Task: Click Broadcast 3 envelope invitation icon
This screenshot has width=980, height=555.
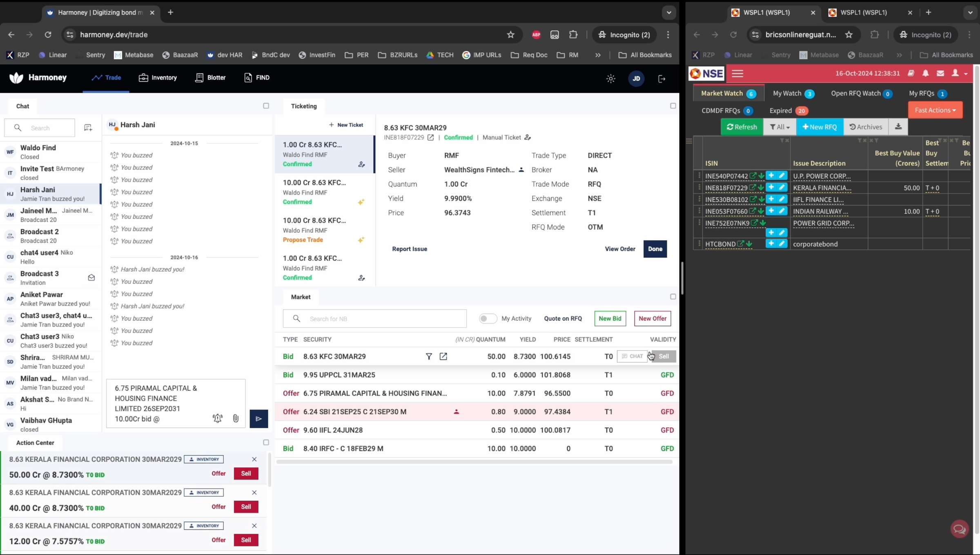Action: click(x=91, y=278)
